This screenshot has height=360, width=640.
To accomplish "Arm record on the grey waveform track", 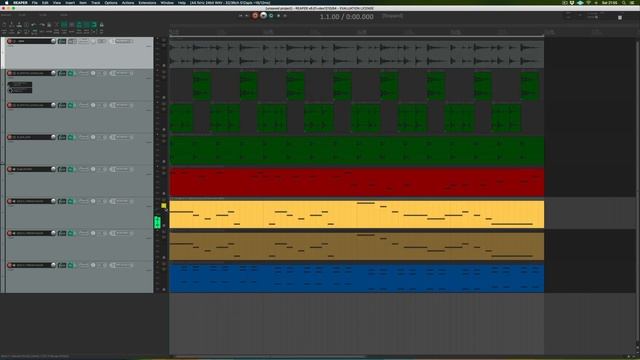I will 9,41.
